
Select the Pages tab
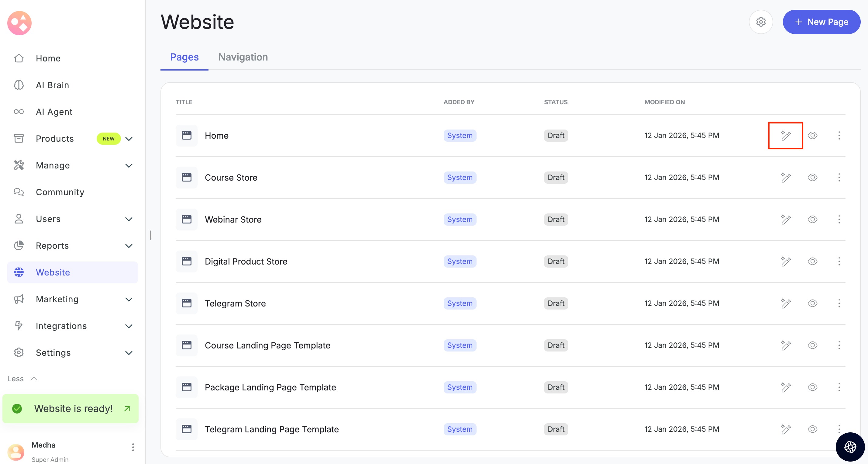(184, 57)
